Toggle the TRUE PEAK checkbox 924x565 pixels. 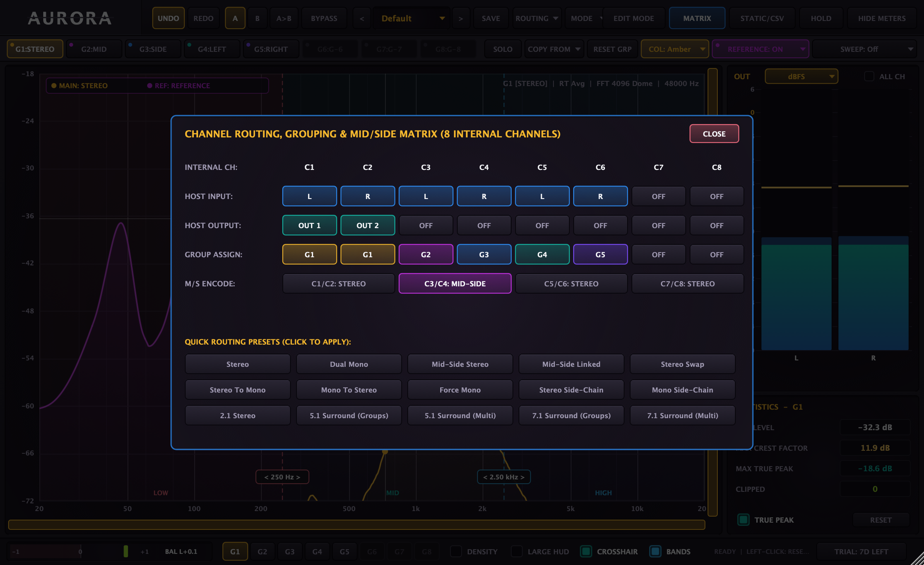tap(743, 520)
